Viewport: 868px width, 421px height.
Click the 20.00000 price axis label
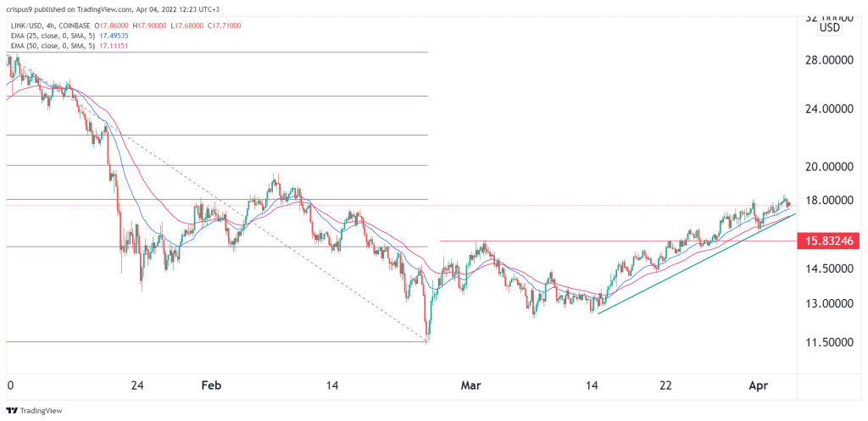(831, 167)
